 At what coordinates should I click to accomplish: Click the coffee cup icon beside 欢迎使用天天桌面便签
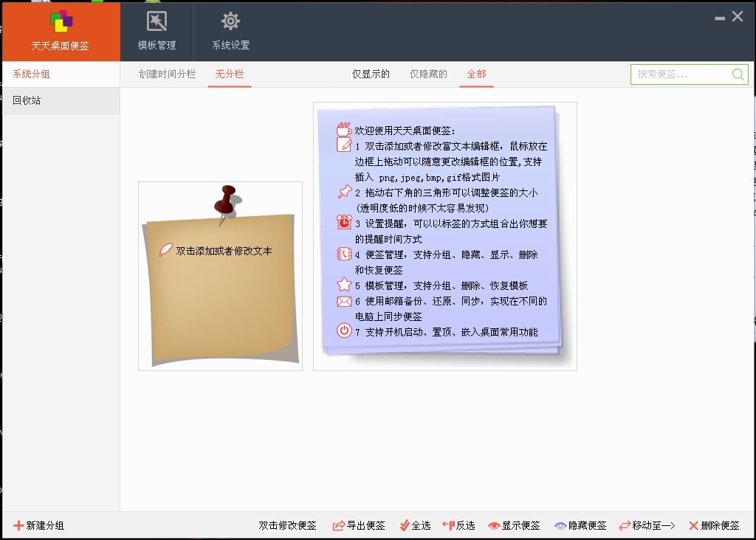[x=344, y=129]
